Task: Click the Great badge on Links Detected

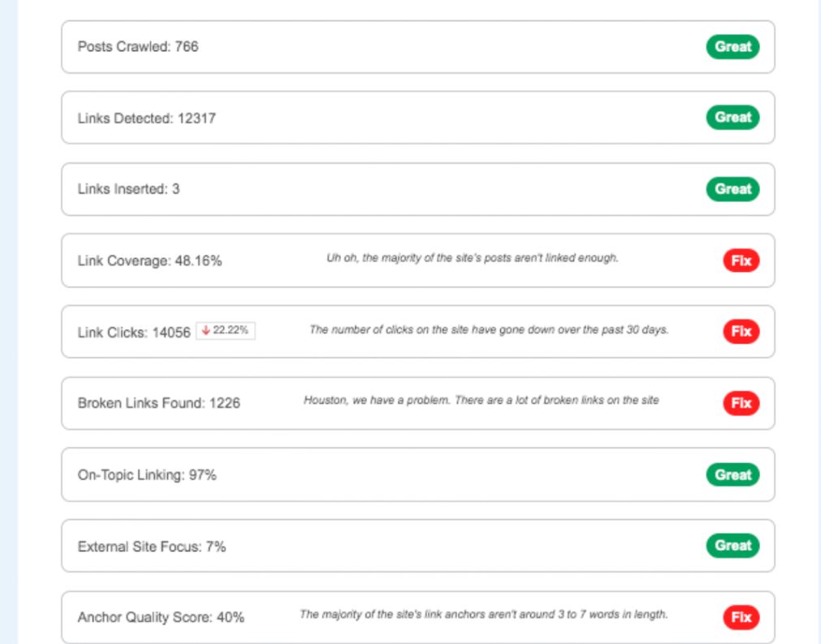Action: 732,118
